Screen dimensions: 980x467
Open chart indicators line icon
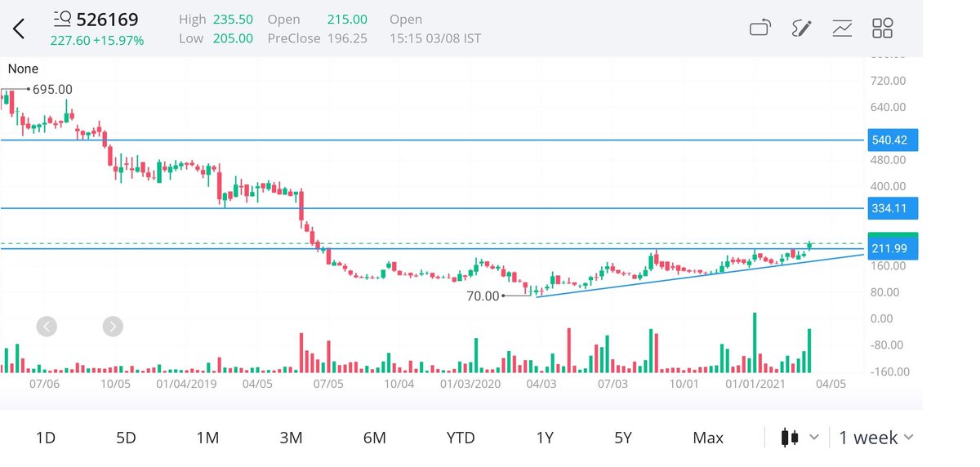coord(842,29)
